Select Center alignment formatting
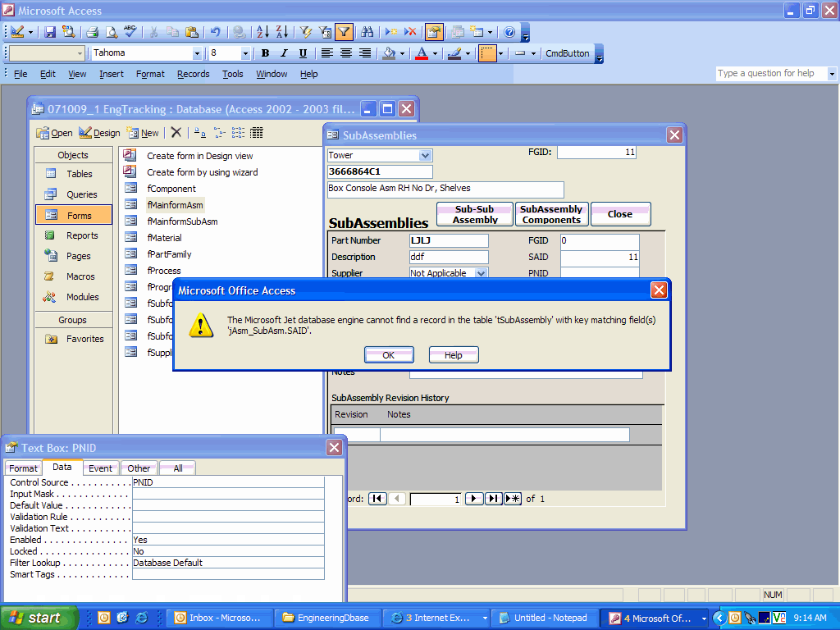 346,53
